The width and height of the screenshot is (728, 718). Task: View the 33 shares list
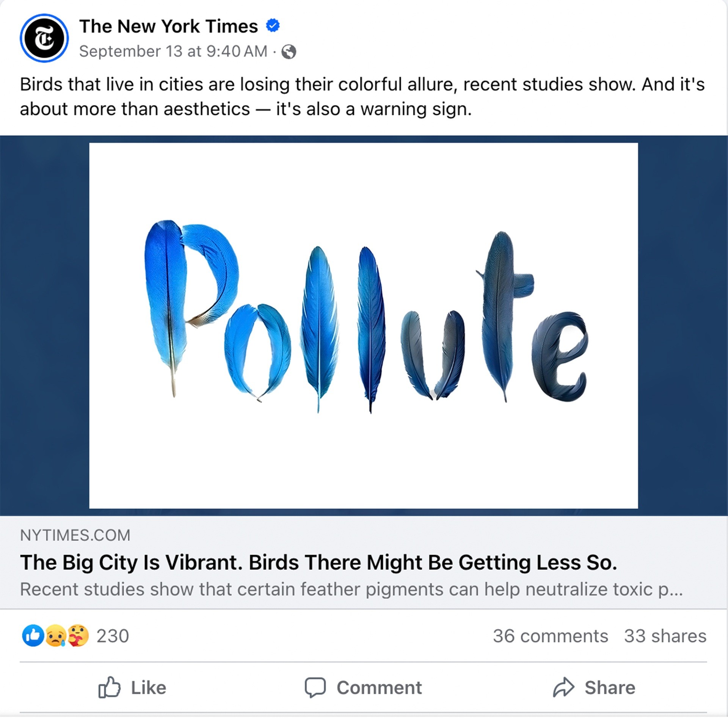coord(665,636)
